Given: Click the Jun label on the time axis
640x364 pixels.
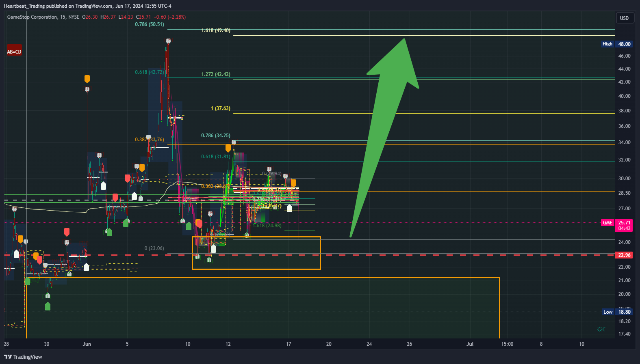Looking at the screenshot, I should coord(87,344).
